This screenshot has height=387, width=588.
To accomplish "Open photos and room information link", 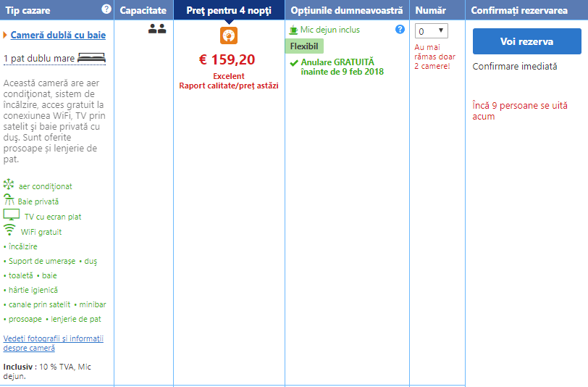I will [x=54, y=343].
